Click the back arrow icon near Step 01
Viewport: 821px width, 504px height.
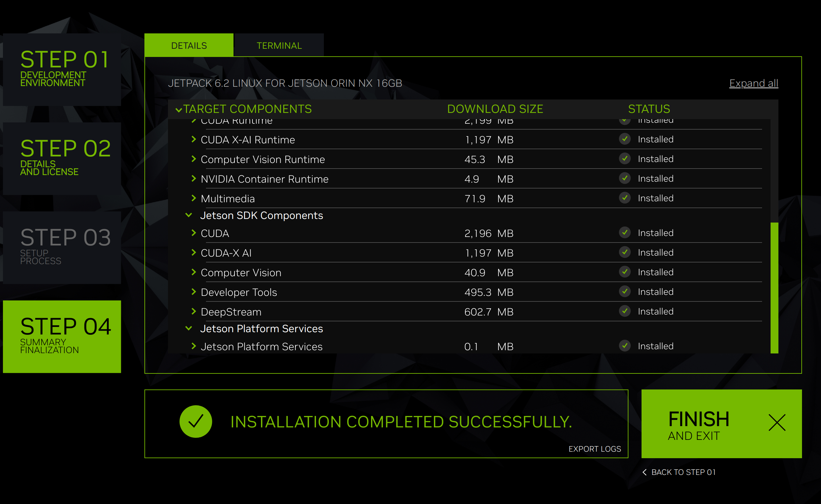[x=644, y=472]
